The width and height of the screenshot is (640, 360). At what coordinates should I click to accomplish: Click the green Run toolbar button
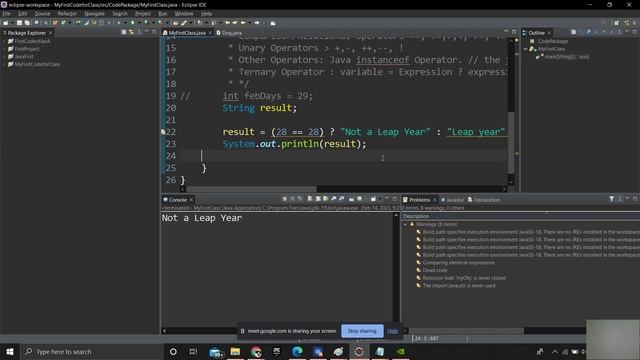coord(132,23)
